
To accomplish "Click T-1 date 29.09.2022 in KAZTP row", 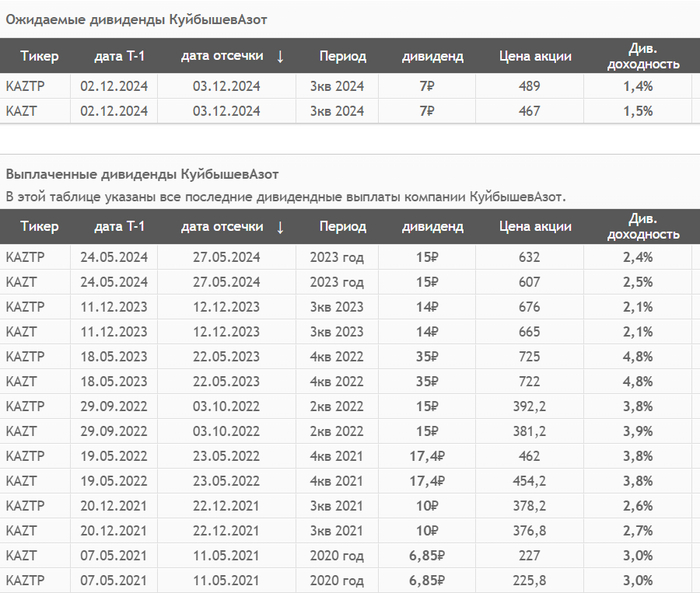I will click(114, 406).
